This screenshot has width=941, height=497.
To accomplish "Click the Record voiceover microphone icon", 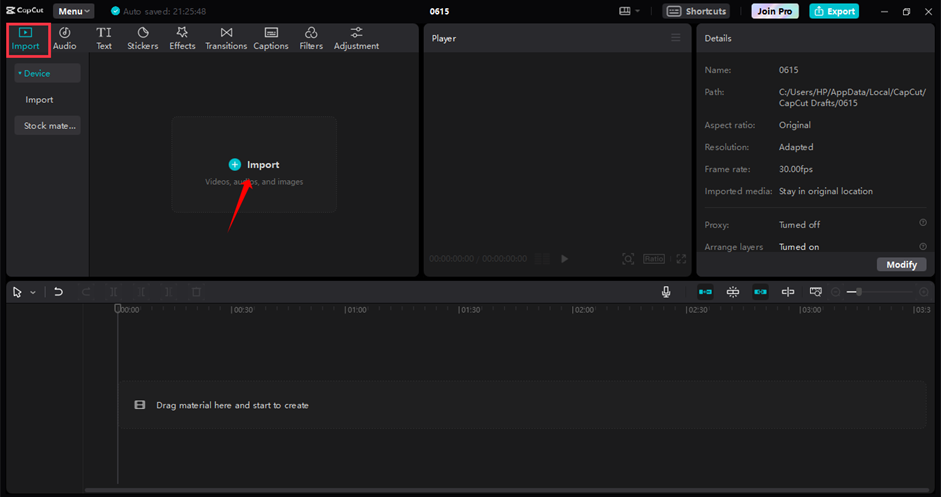I will pyautogui.click(x=666, y=292).
